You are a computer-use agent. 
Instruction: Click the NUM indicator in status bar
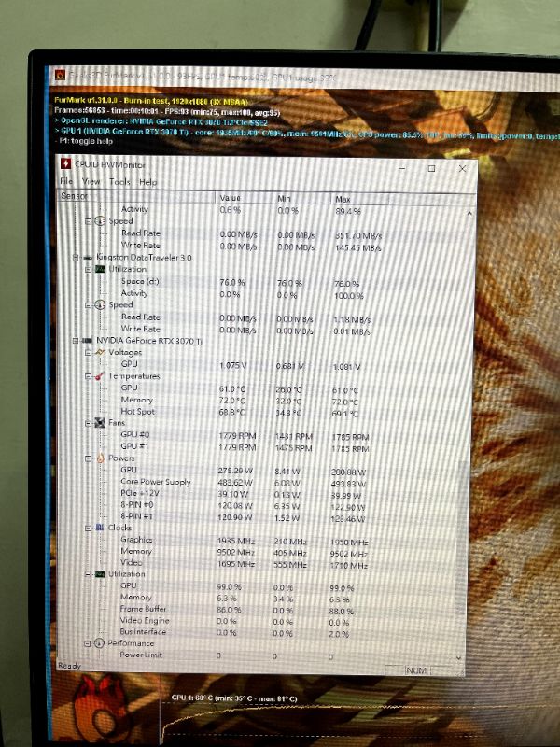pos(416,670)
